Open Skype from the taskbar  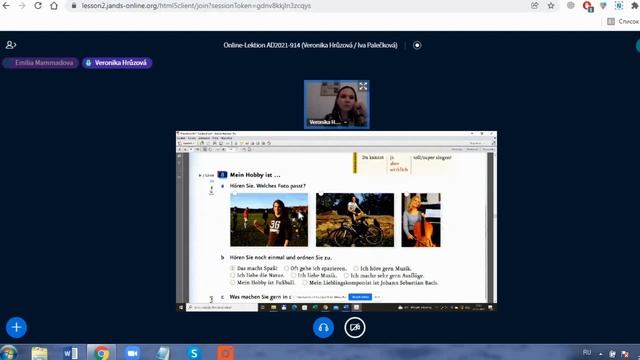[x=194, y=353]
